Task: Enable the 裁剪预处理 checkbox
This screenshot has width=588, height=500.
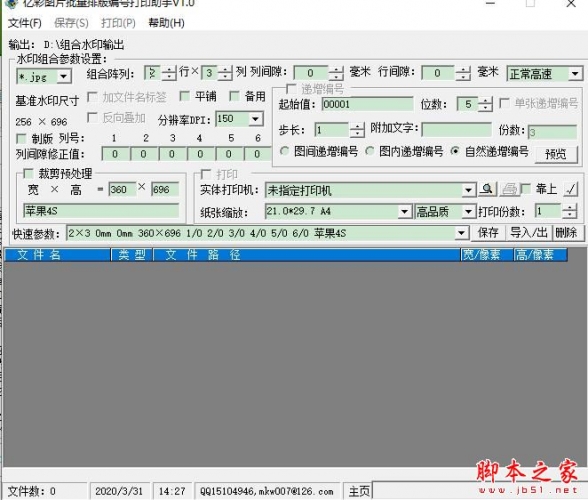Action: tap(28, 173)
